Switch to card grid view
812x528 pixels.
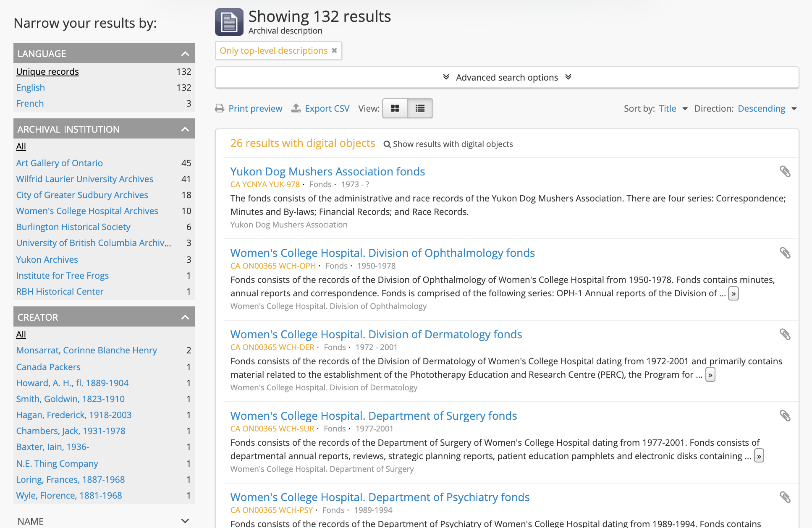tap(395, 108)
